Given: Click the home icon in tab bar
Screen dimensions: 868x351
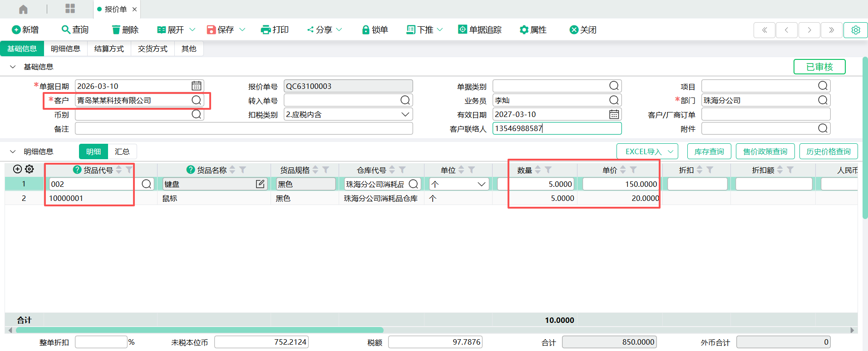Looking at the screenshot, I should point(23,9).
